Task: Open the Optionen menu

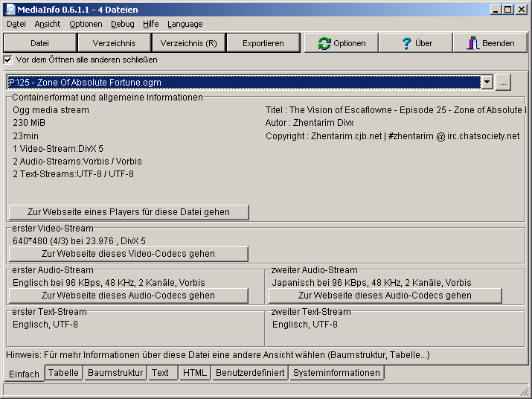Action: pyautogui.click(x=86, y=24)
